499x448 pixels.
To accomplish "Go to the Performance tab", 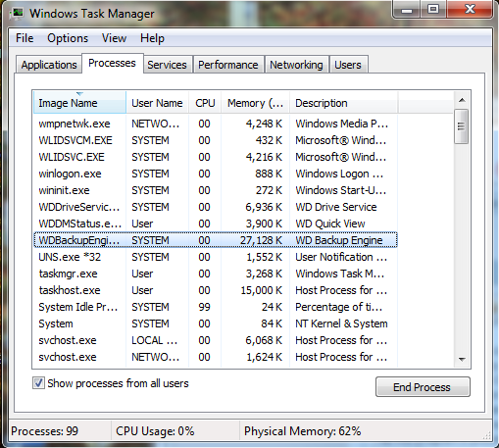I will tap(228, 65).
